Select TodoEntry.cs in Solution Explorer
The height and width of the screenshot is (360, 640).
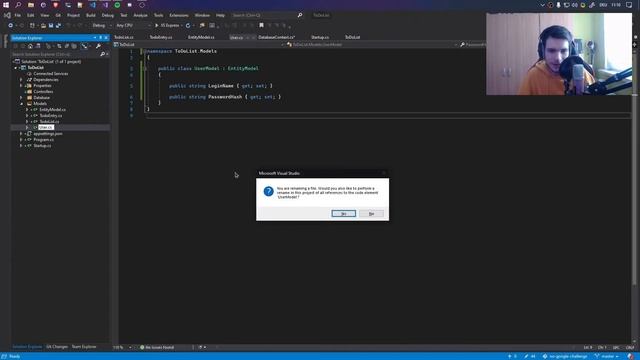pyautogui.click(x=51, y=116)
